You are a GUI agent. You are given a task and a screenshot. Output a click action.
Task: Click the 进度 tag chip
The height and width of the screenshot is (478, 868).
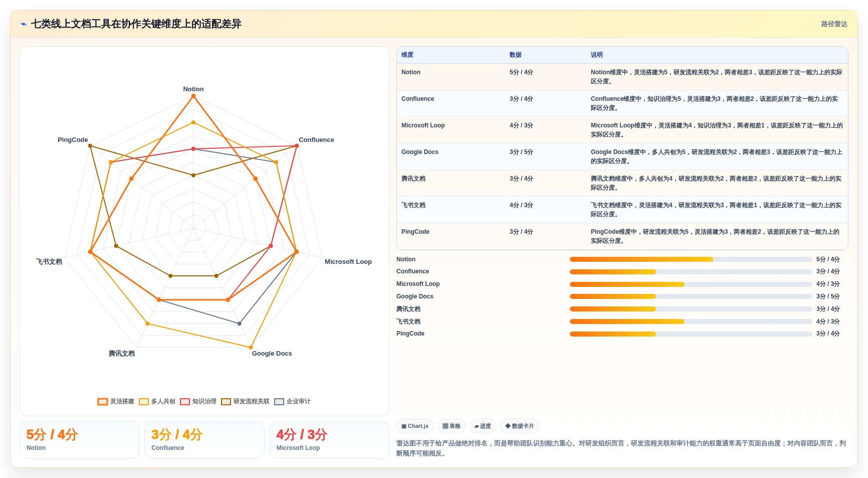pyautogui.click(x=483, y=426)
